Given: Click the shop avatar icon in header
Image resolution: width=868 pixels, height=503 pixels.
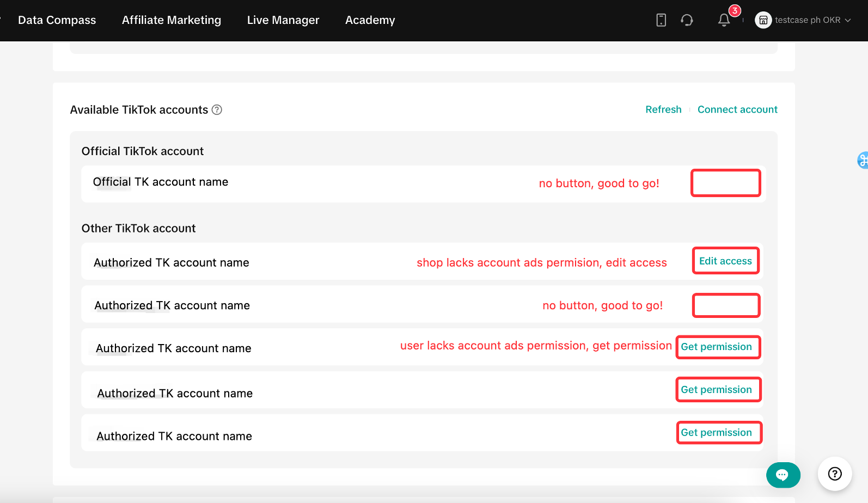Looking at the screenshot, I should click(763, 20).
